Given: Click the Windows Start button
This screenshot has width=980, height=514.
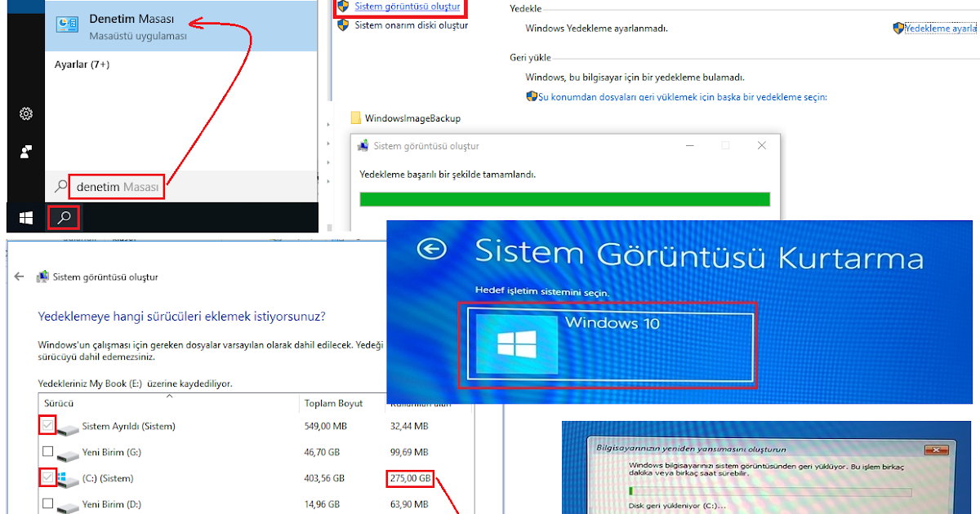Looking at the screenshot, I should coord(26,218).
